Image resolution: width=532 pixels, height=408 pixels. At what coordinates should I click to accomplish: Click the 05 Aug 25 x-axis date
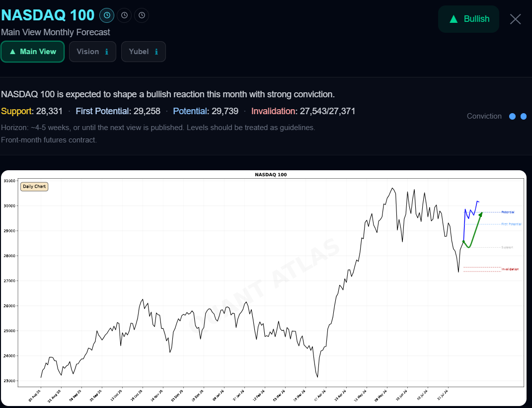click(x=35, y=396)
